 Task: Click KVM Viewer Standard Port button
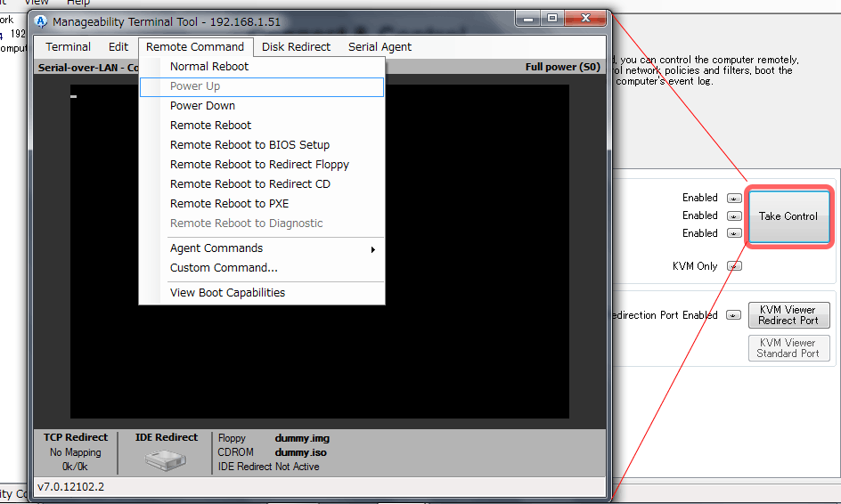(x=788, y=348)
